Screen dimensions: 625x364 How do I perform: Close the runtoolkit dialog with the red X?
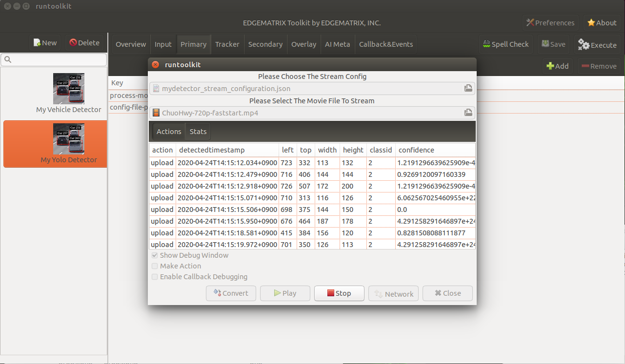click(x=155, y=65)
